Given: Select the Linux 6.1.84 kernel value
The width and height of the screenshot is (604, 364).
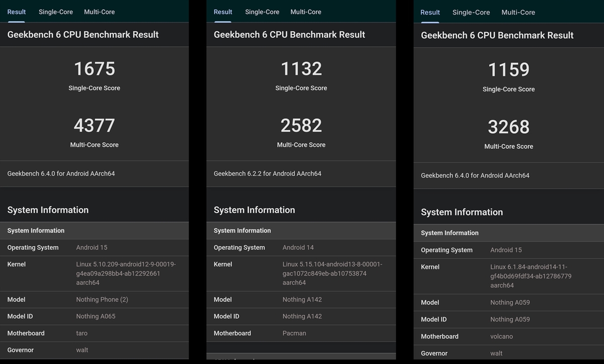Looking at the screenshot, I should 531,276.
